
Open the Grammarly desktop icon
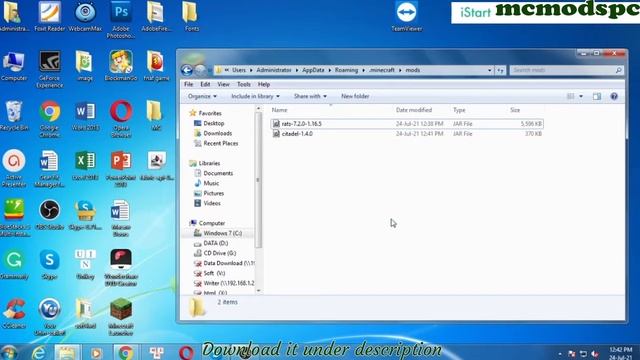click(14, 264)
